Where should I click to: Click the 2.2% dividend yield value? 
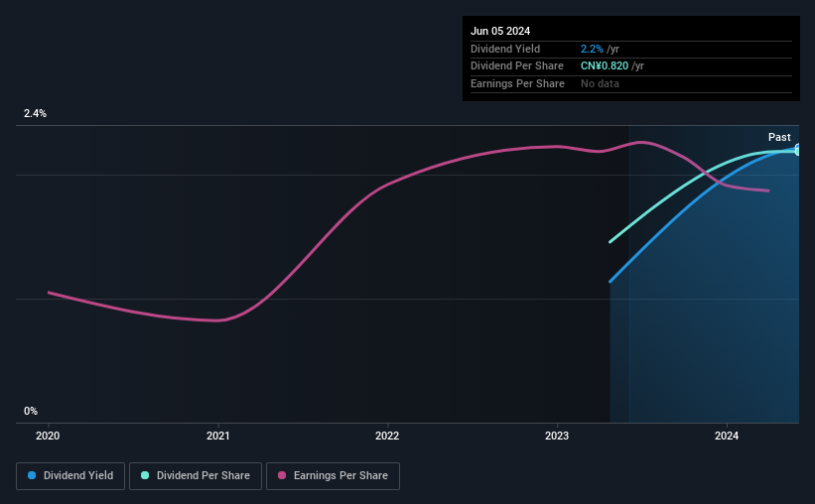[x=592, y=49]
